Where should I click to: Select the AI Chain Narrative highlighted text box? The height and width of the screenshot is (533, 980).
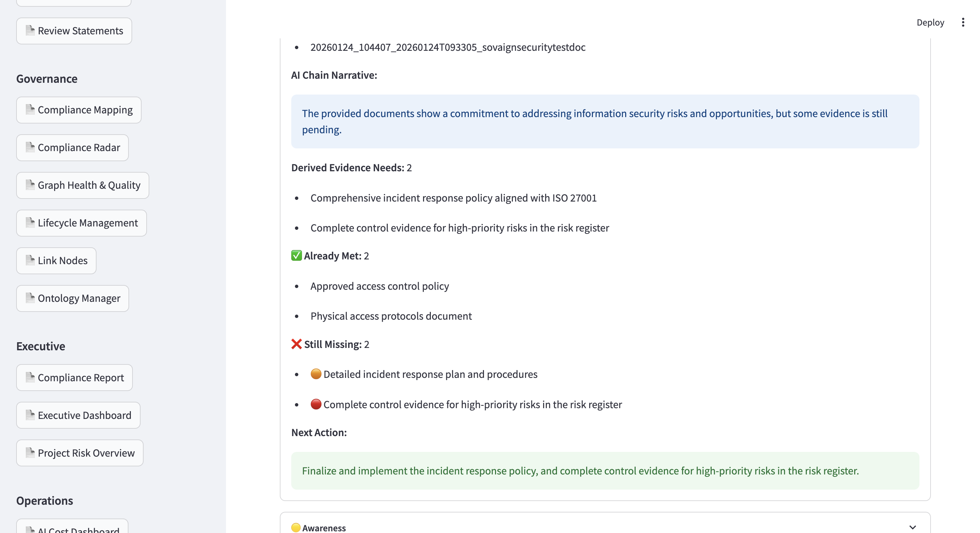[605, 121]
